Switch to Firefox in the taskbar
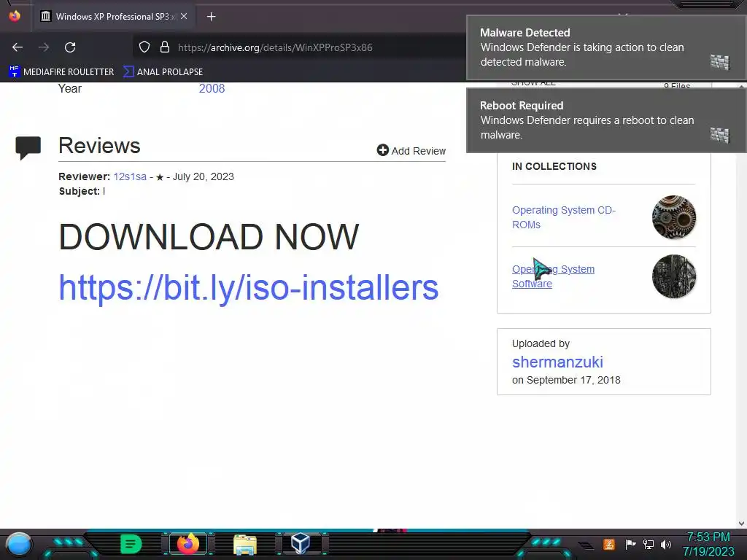This screenshot has height=560, width=747. tap(187, 544)
